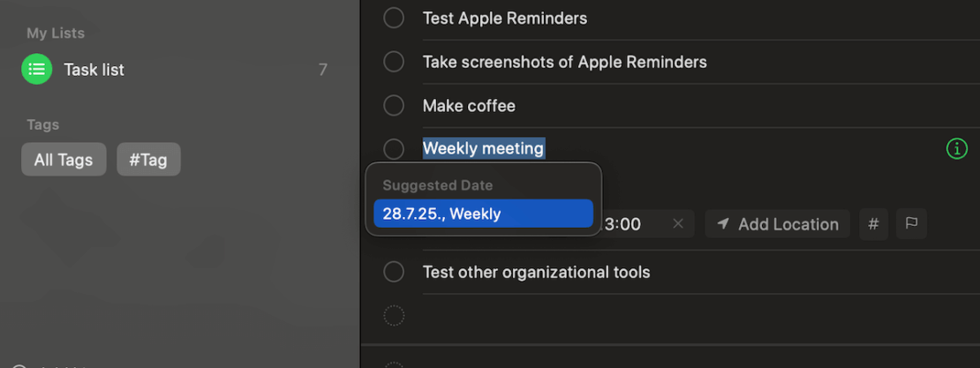Viewport: 980px width, 368px height.
Task: Click the 3:00 time field
Action: (x=624, y=224)
